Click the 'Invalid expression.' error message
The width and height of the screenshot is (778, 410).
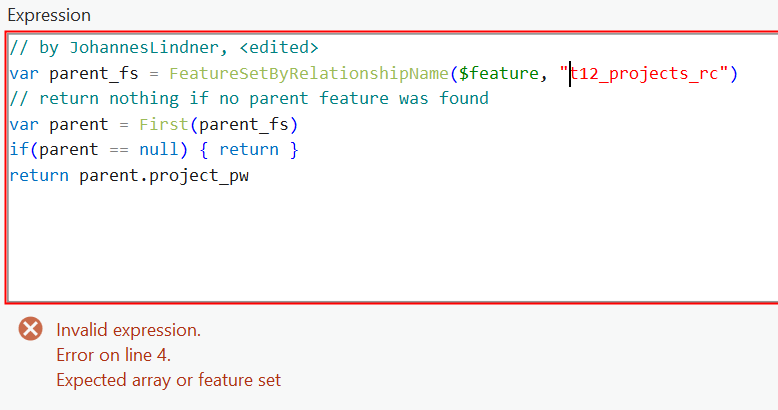(x=128, y=330)
